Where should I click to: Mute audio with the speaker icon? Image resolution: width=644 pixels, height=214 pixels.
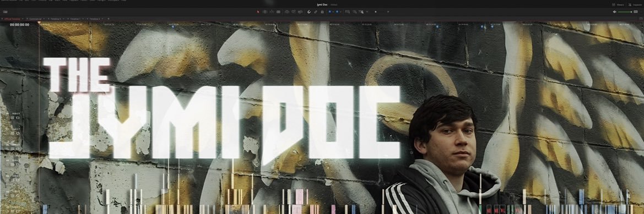click(614, 12)
